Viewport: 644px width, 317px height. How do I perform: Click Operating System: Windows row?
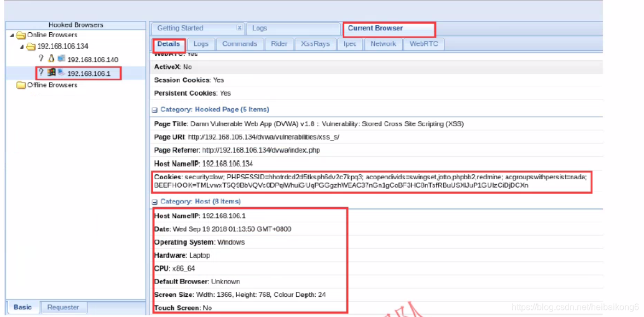[x=376, y=242]
